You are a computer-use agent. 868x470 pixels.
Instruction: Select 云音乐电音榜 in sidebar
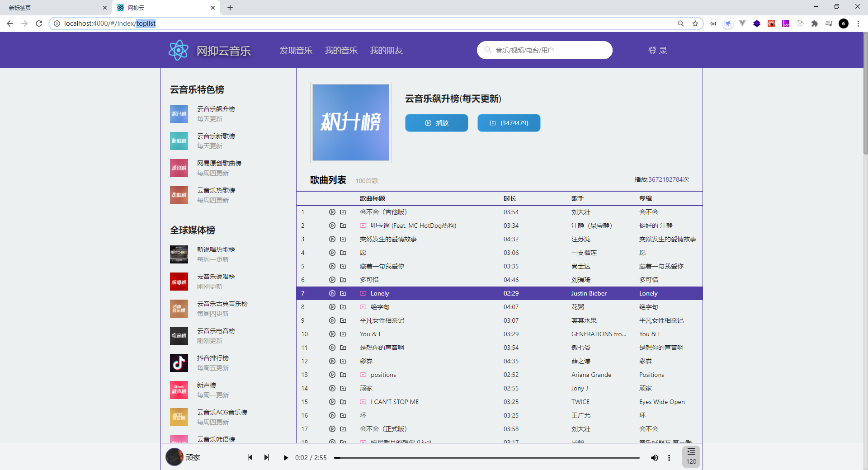pos(216,331)
